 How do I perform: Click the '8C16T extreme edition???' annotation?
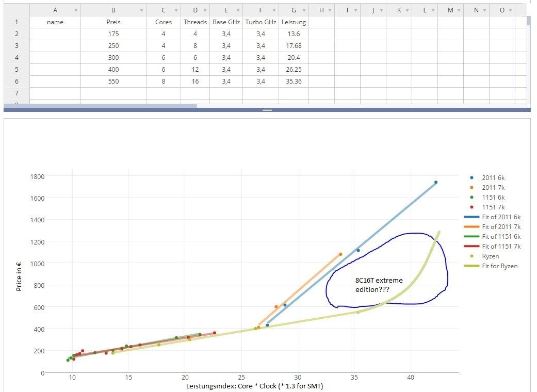click(x=379, y=285)
